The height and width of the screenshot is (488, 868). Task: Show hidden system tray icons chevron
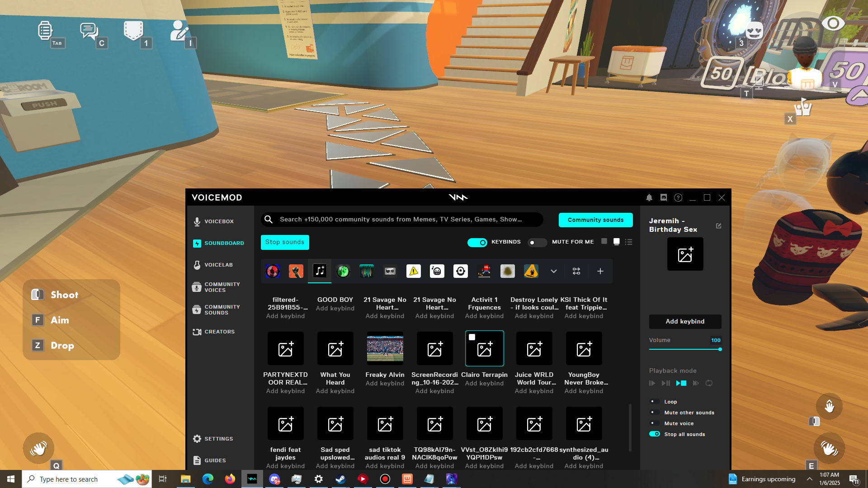[810, 479]
